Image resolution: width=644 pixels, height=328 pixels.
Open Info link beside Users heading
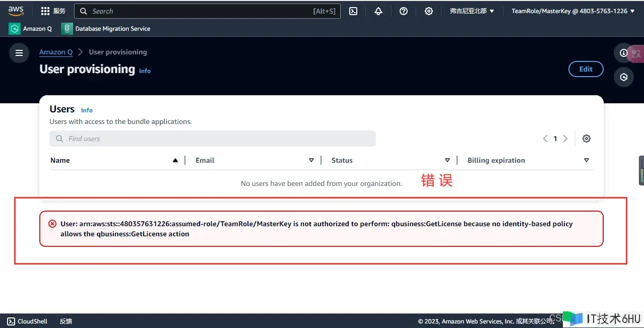pos(87,110)
